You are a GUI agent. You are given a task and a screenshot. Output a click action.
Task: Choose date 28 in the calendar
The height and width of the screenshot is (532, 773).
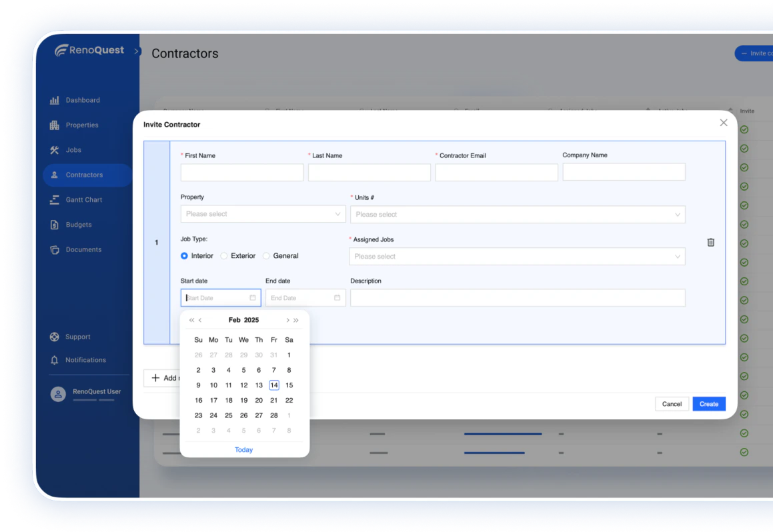click(274, 416)
